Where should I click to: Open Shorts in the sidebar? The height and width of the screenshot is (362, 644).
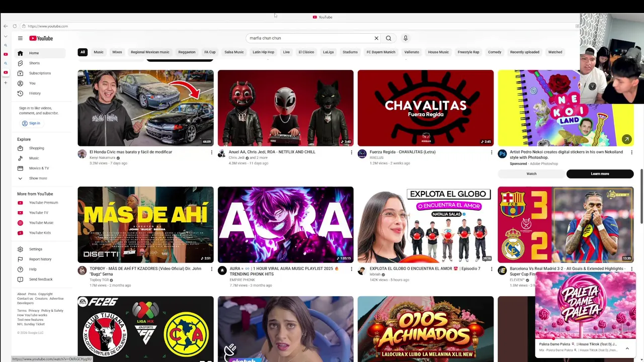click(x=40, y=63)
